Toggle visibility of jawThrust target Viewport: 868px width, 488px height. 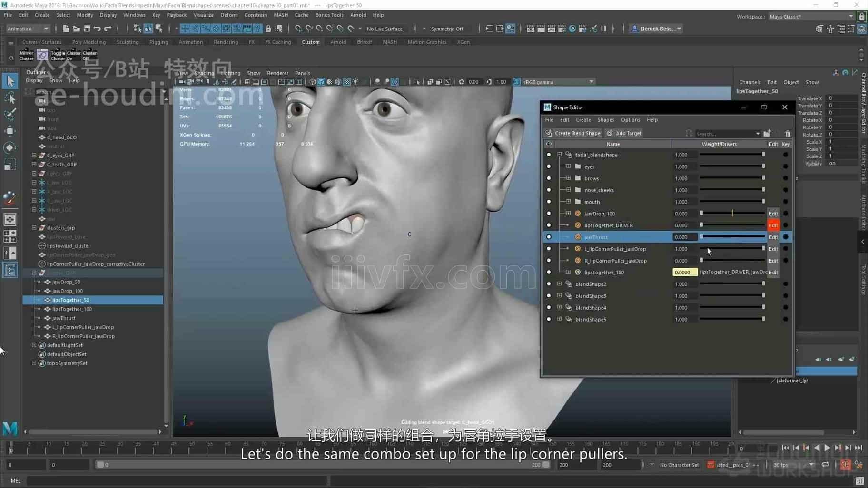(549, 237)
